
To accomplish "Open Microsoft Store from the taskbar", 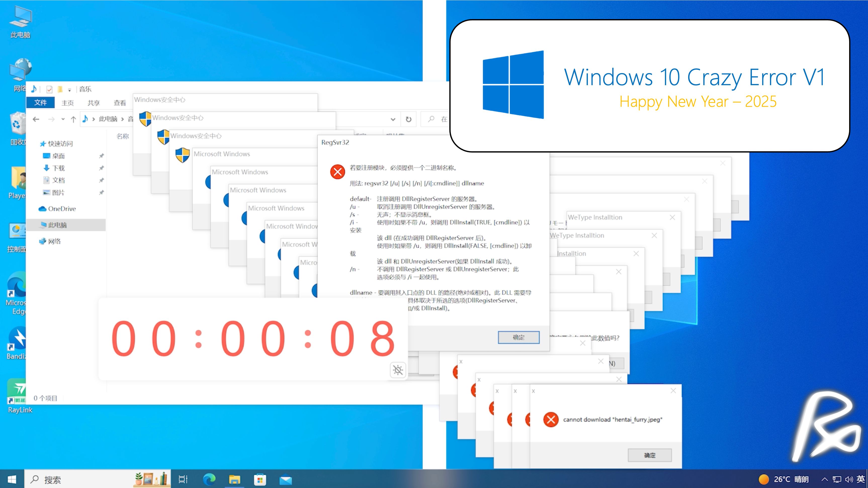I will 260,479.
